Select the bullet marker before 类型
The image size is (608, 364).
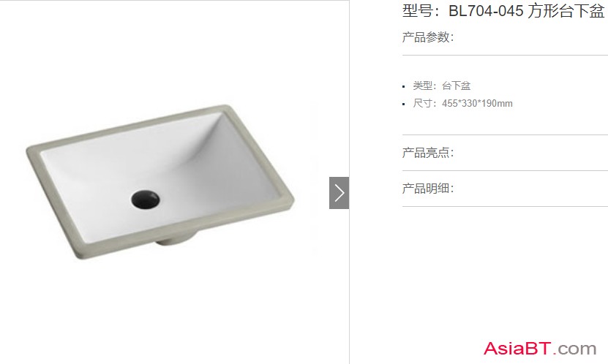tap(404, 87)
